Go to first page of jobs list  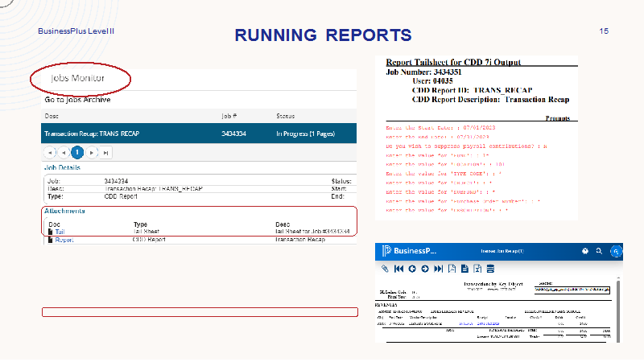click(x=50, y=153)
